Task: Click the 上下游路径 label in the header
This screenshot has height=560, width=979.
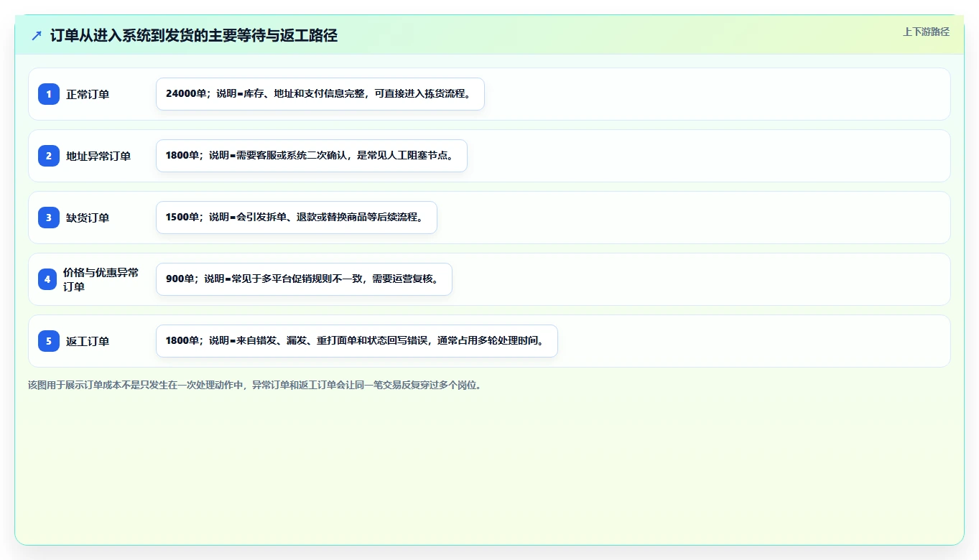Action: (x=926, y=32)
